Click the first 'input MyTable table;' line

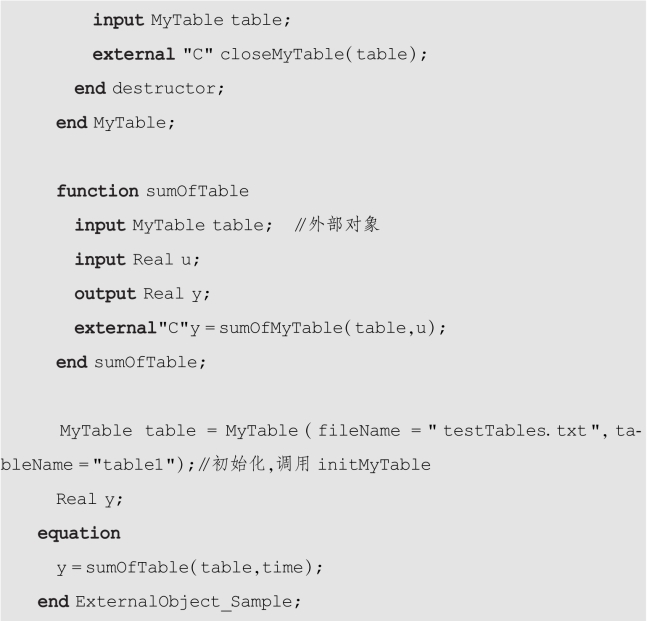(x=192, y=20)
